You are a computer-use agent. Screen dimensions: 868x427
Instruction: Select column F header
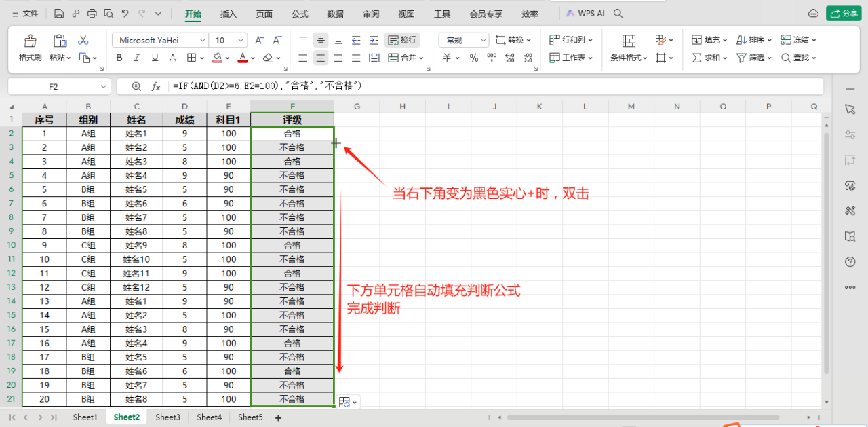click(292, 107)
